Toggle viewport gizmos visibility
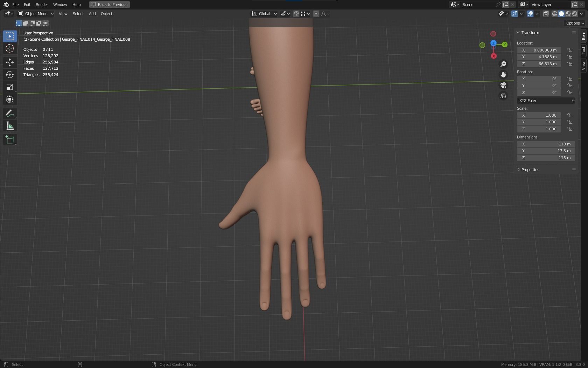The image size is (588, 368). click(514, 14)
